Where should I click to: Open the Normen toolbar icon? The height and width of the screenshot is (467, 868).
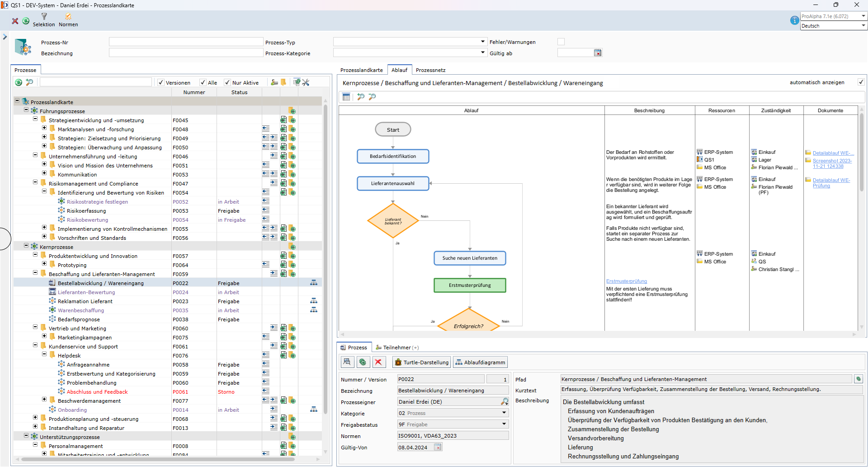click(68, 17)
